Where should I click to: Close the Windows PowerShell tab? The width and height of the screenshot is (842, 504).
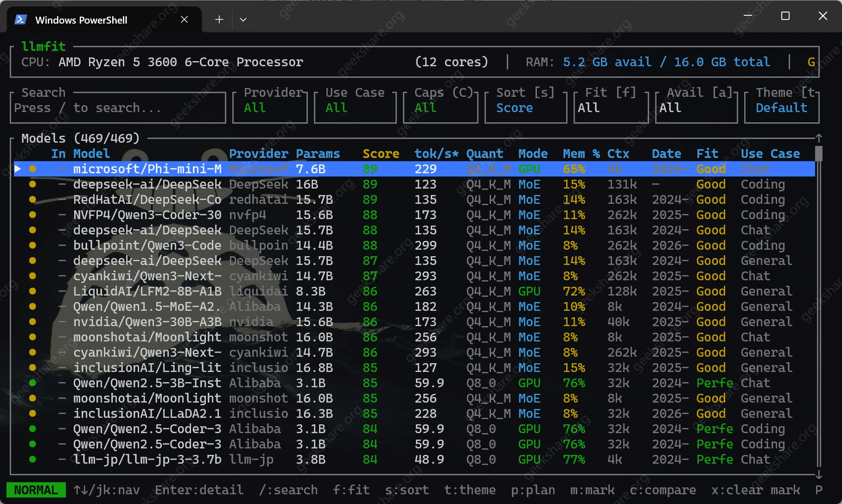[184, 19]
